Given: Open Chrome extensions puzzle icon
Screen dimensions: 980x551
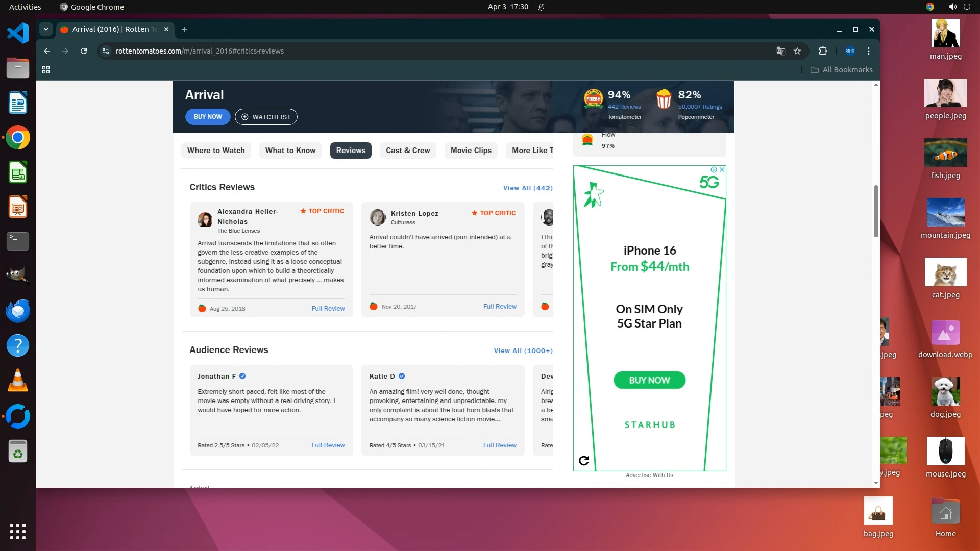Looking at the screenshot, I should pos(823,51).
